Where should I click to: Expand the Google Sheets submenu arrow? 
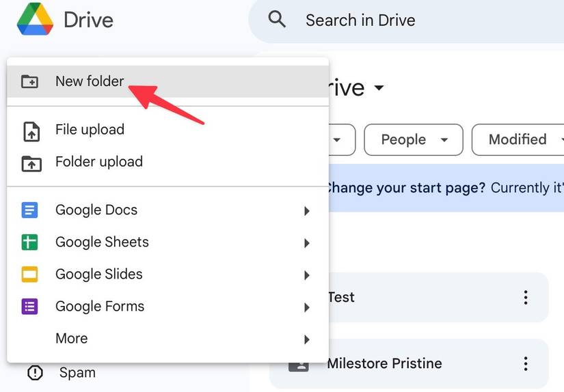point(306,243)
